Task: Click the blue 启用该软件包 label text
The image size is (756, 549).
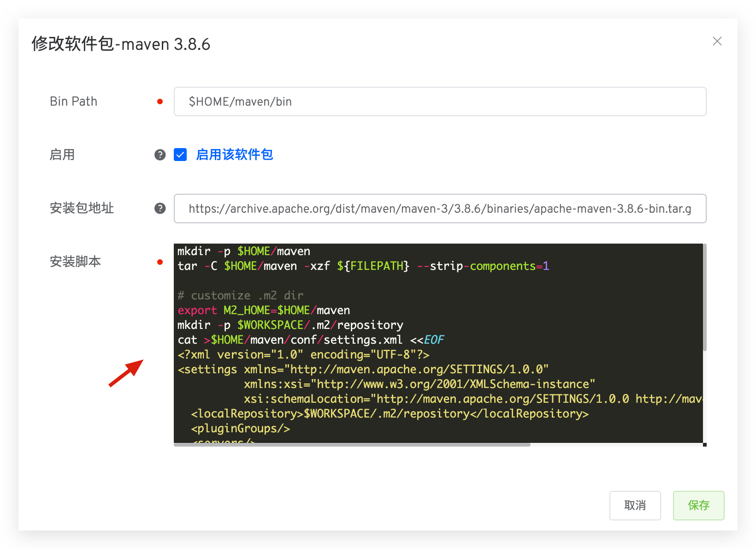Action: [x=234, y=155]
